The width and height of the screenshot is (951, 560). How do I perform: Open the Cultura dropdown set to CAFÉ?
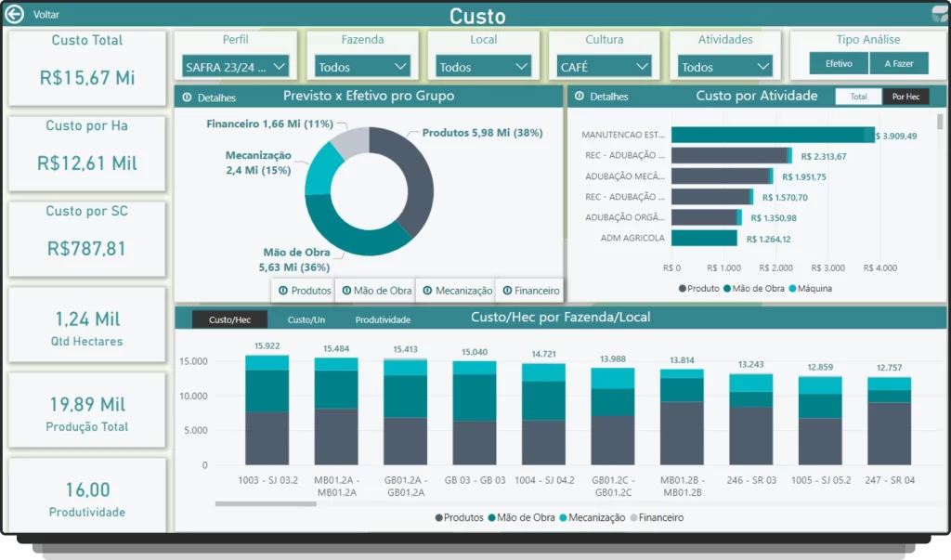pos(605,67)
